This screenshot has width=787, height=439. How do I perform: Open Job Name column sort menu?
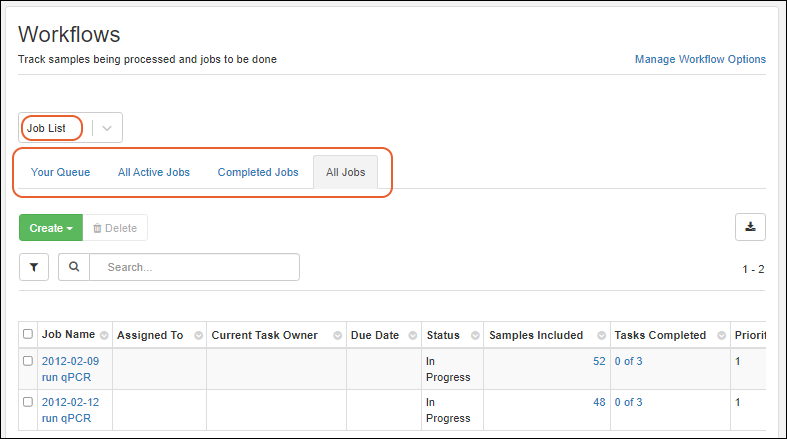coord(105,335)
